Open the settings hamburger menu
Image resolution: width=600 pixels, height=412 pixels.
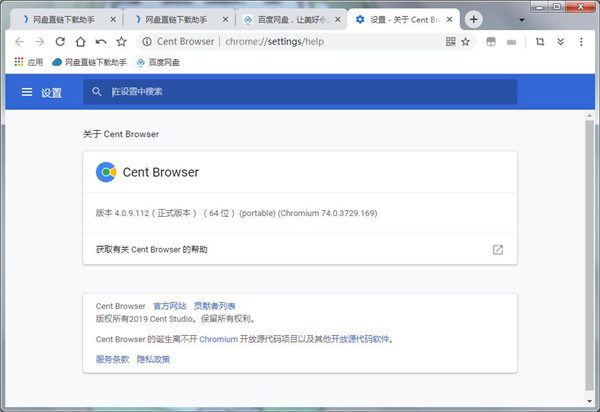(x=27, y=92)
